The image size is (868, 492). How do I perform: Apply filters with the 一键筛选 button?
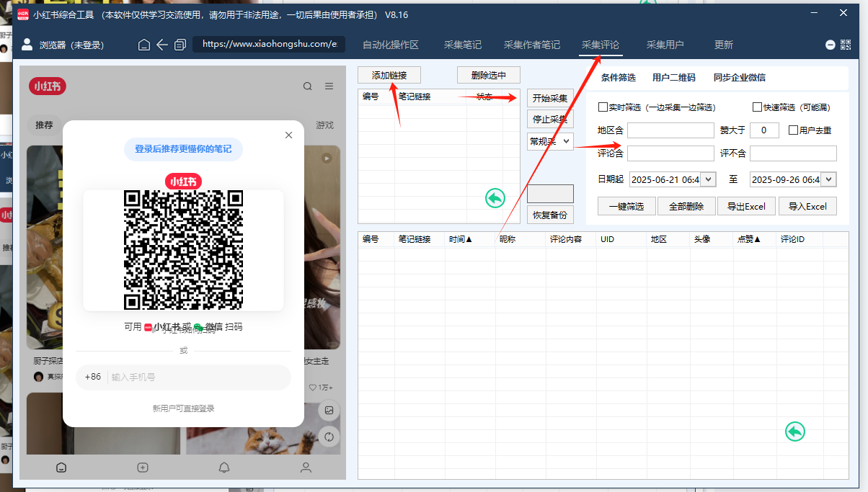[626, 206]
